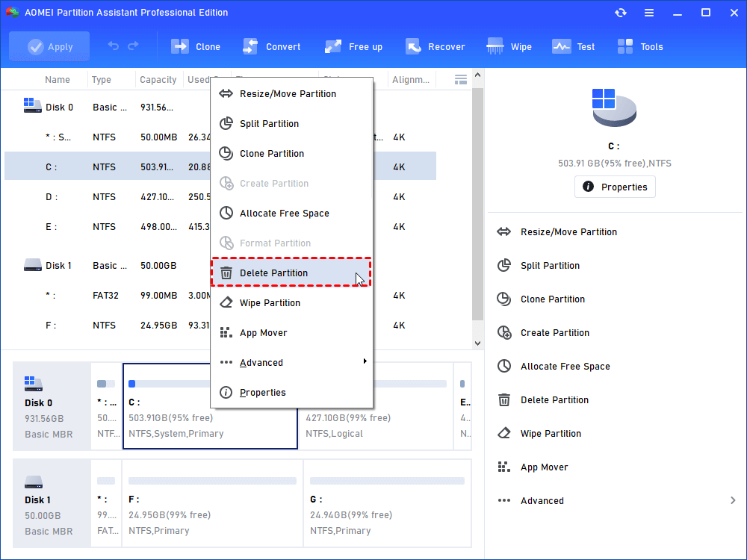Click Clone Partition in right panel
Screen dimensions: 747x560
(x=553, y=299)
